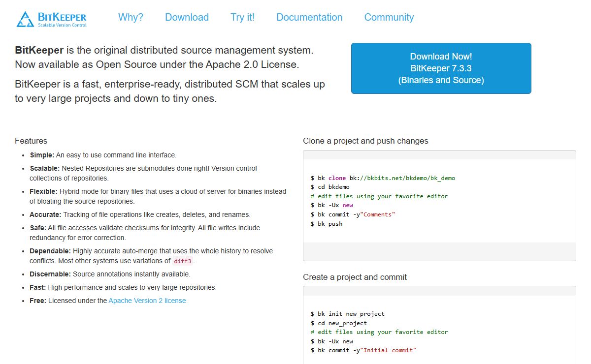
Task: Click the 'Clone a project and push changes' heading
Action: tap(365, 141)
